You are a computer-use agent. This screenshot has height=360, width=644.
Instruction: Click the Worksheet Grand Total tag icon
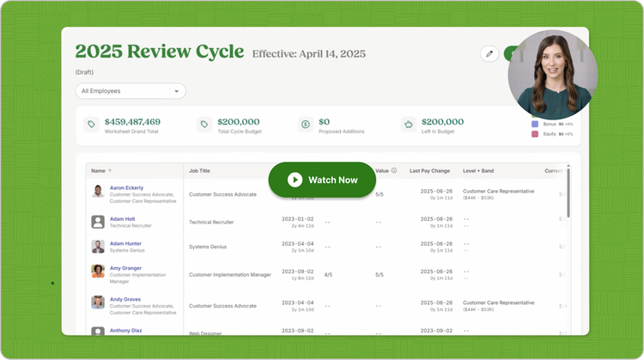91,124
